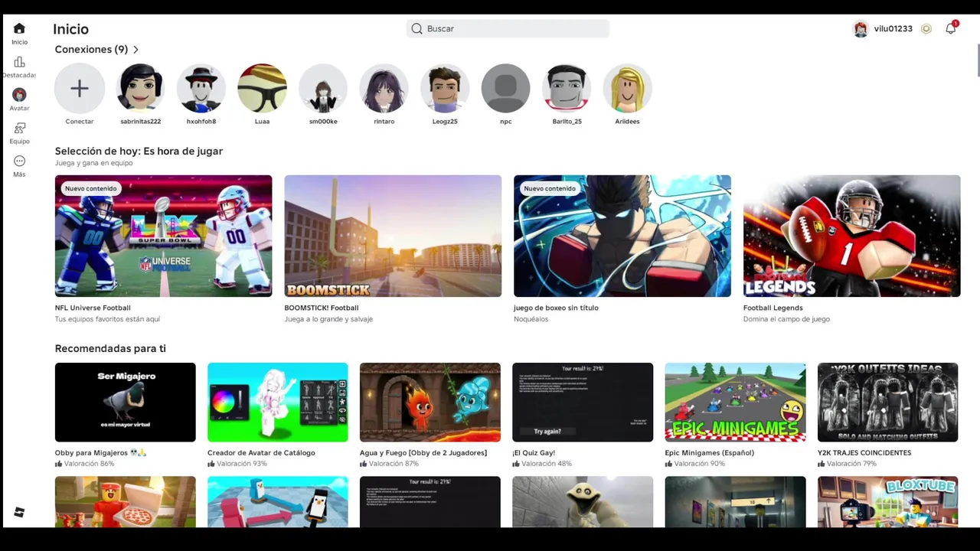Open the Más options sidebar icon
The width and height of the screenshot is (980, 551).
pos(19,161)
